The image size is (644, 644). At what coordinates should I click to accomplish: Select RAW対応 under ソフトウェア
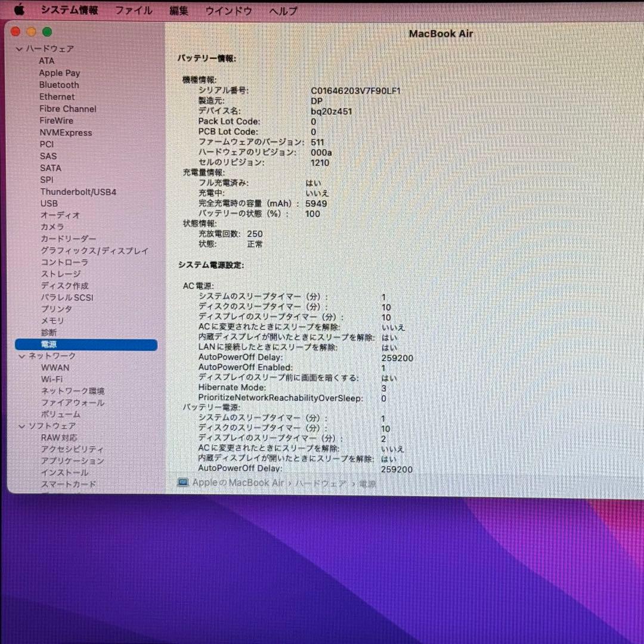click(x=58, y=438)
